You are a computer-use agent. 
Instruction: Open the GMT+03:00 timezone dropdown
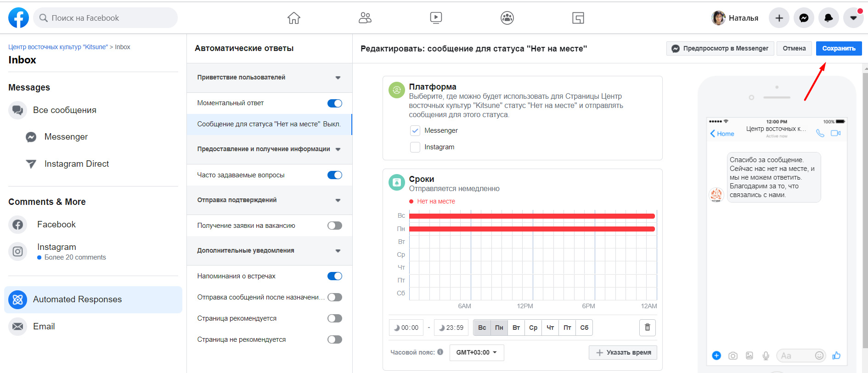tap(477, 353)
